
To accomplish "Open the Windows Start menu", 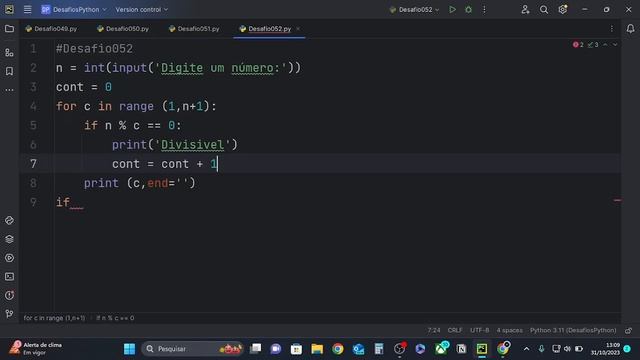I will point(129,349).
